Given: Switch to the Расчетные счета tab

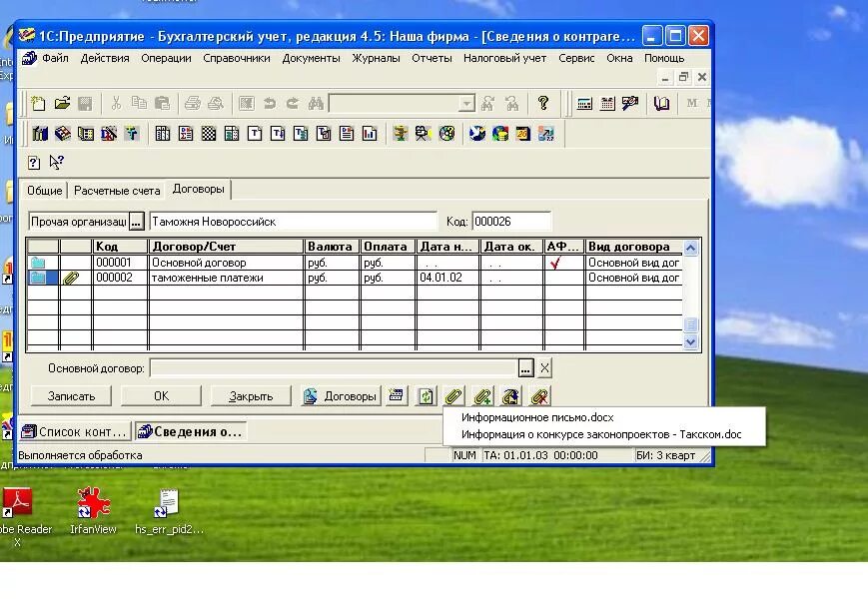Looking at the screenshot, I should 117,191.
